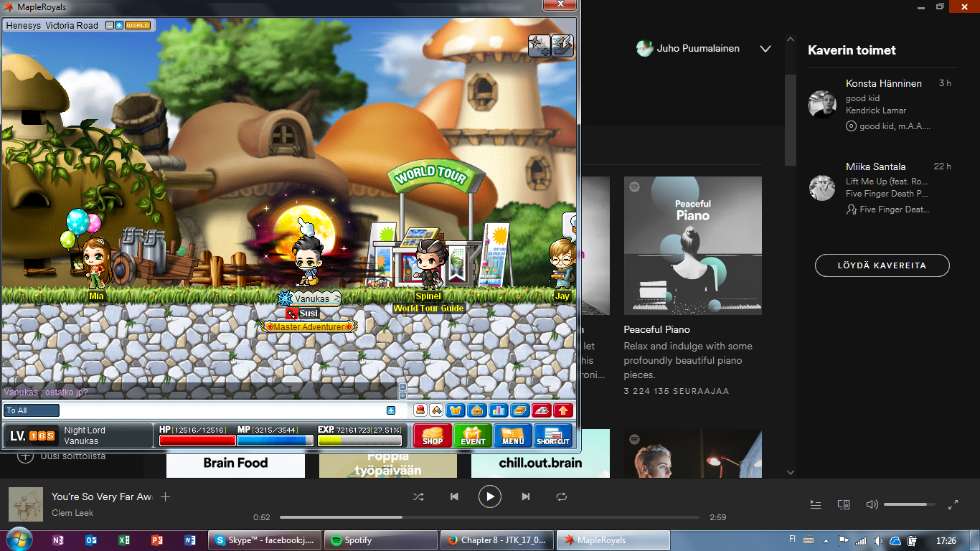The height and width of the screenshot is (551, 980).
Task: Open the Windows Start menu
Action: click(19, 540)
